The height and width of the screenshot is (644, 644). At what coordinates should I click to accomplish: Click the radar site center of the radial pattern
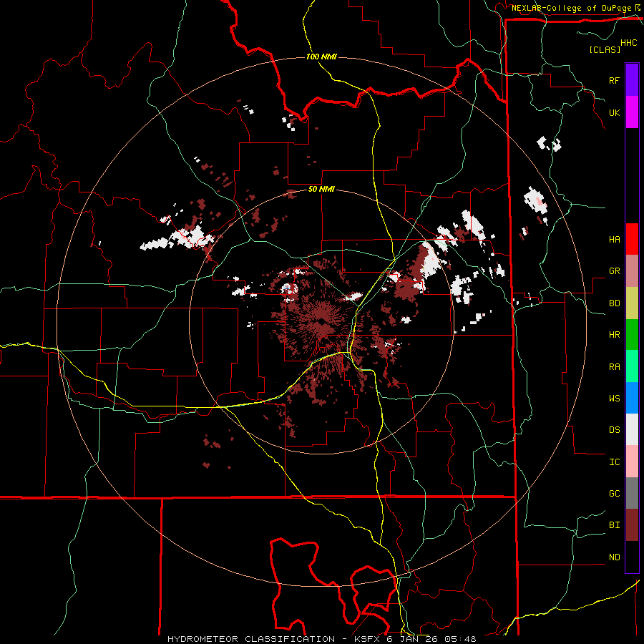click(321, 323)
